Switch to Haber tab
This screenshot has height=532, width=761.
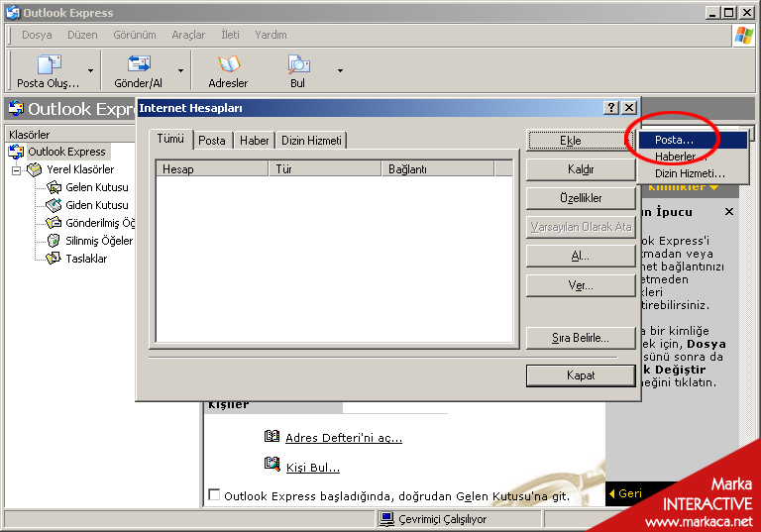[255, 141]
